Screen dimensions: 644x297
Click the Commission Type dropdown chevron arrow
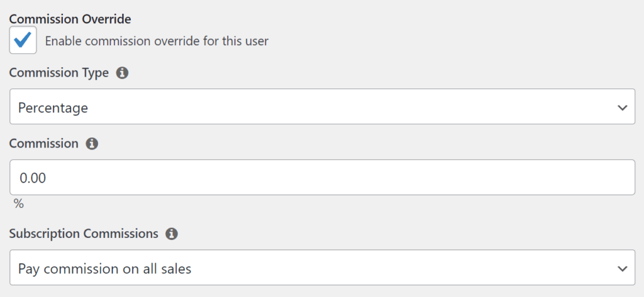click(622, 107)
